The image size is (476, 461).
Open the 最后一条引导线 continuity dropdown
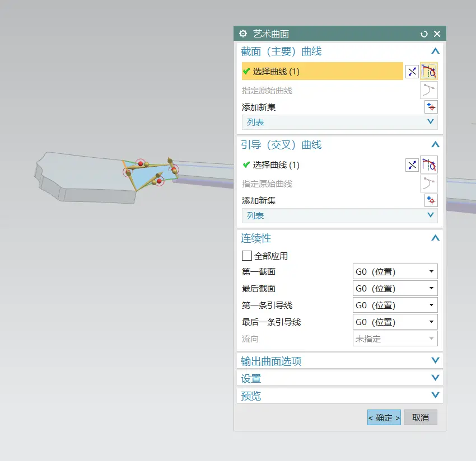(x=395, y=322)
